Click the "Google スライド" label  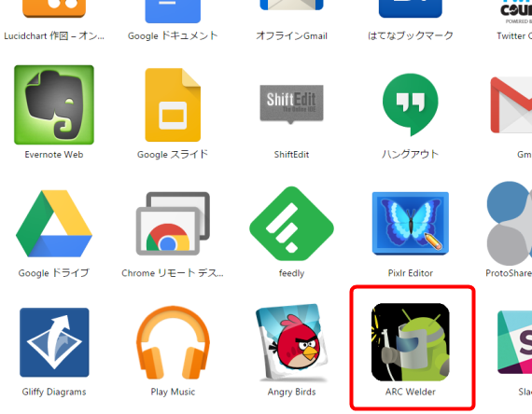pyautogui.click(x=173, y=155)
